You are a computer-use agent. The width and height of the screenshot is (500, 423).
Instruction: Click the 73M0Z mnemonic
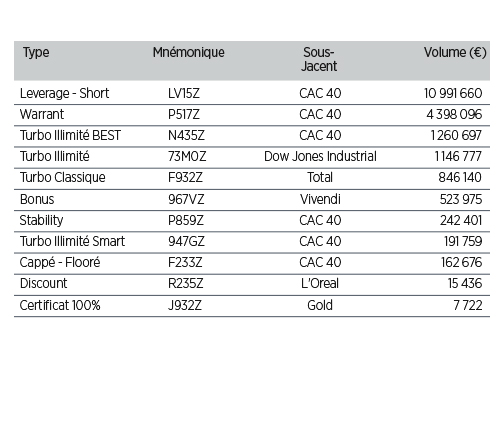click(187, 157)
